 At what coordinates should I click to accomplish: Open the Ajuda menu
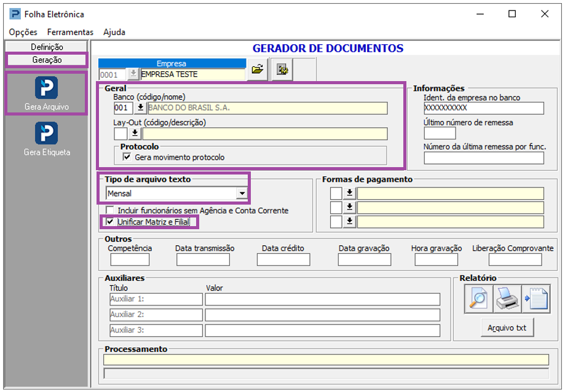(114, 32)
